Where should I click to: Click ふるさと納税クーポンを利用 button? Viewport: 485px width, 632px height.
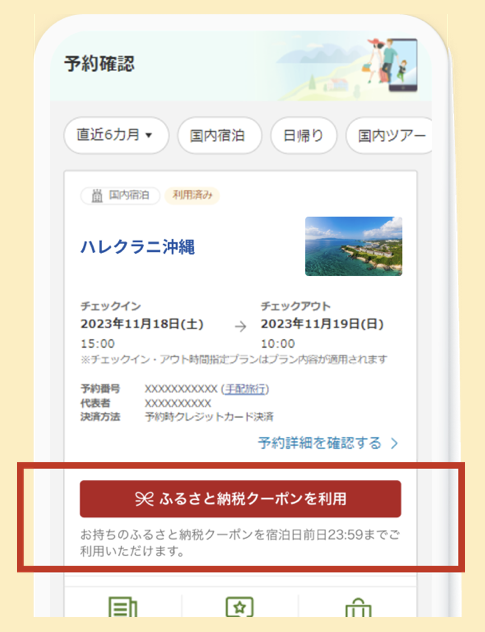240,499
